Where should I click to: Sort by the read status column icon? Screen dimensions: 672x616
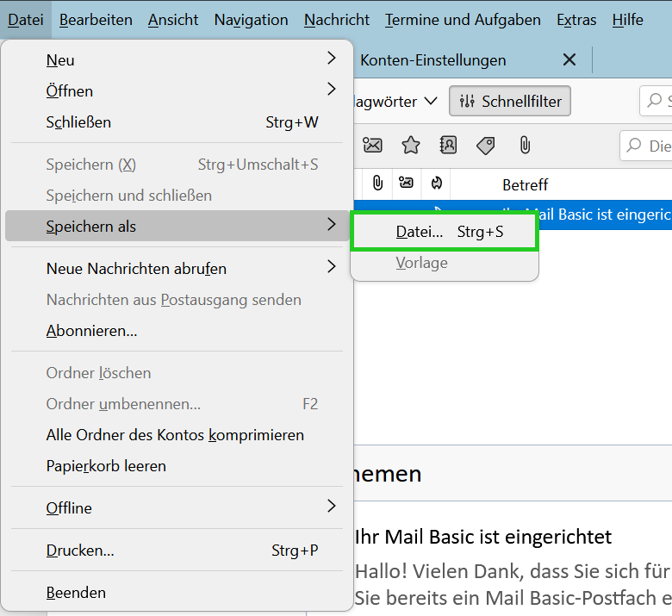coord(406,183)
